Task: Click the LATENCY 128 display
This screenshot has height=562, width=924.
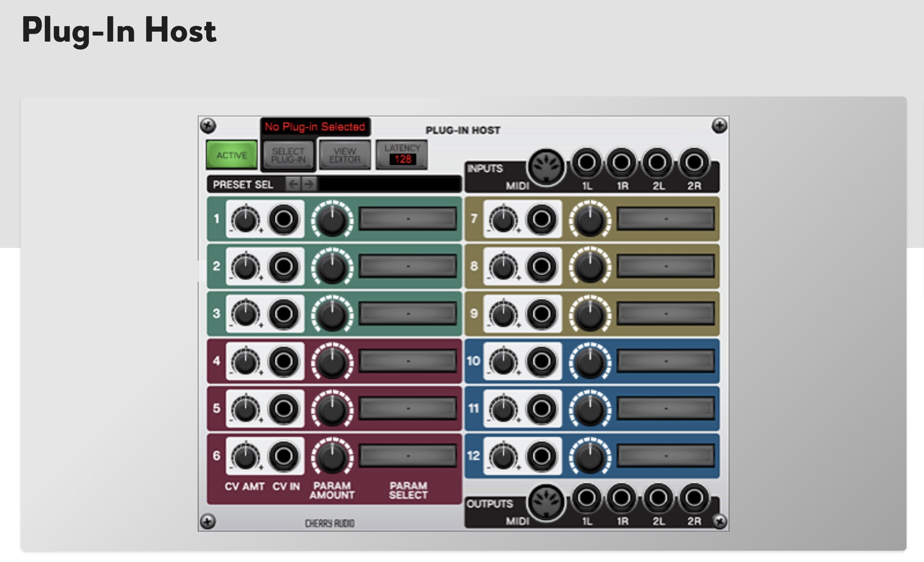Action: [402, 154]
